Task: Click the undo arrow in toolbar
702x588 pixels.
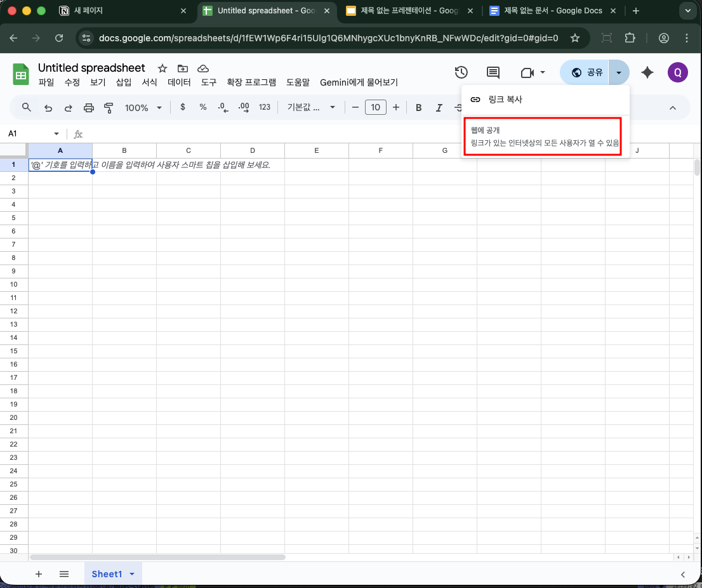Action: coord(48,108)
